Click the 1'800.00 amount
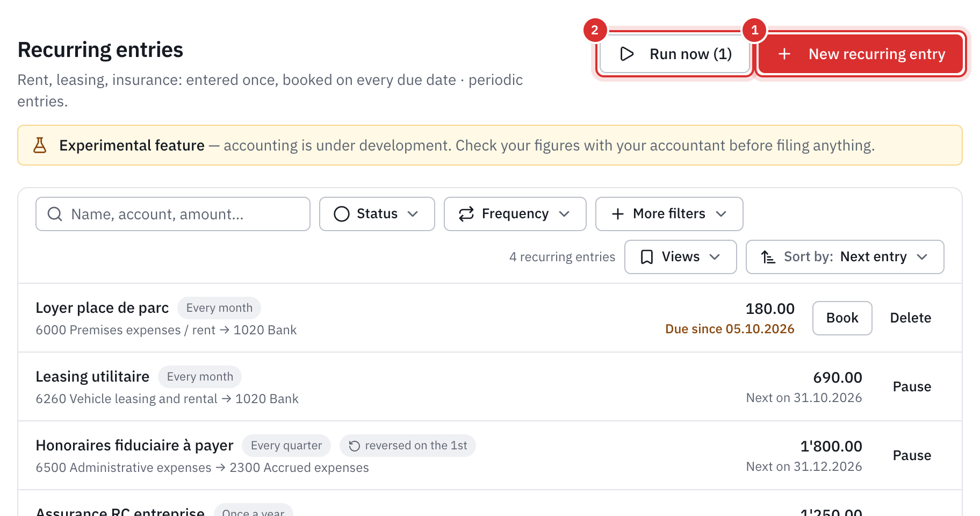The height and width of the screenshot is (516, 980). (831, 446)
